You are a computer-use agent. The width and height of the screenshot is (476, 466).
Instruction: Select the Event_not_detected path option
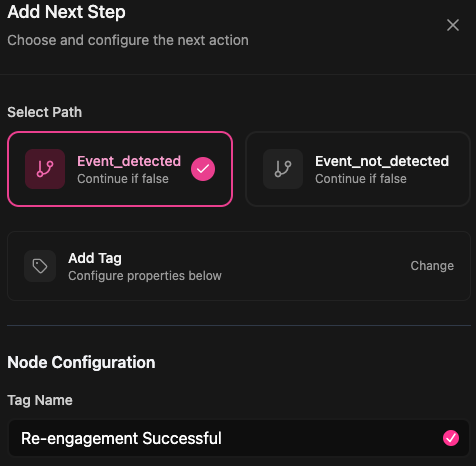(358, 169)
